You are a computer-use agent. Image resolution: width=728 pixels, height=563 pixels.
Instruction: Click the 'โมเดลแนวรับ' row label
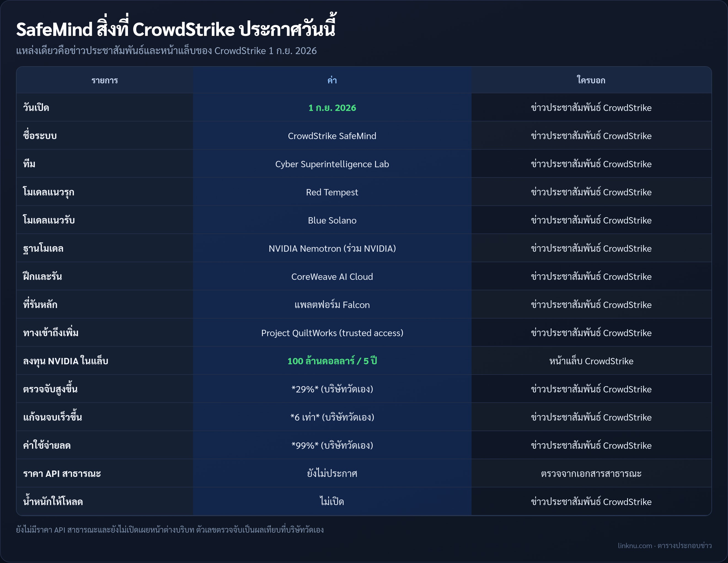coord(49,221)
